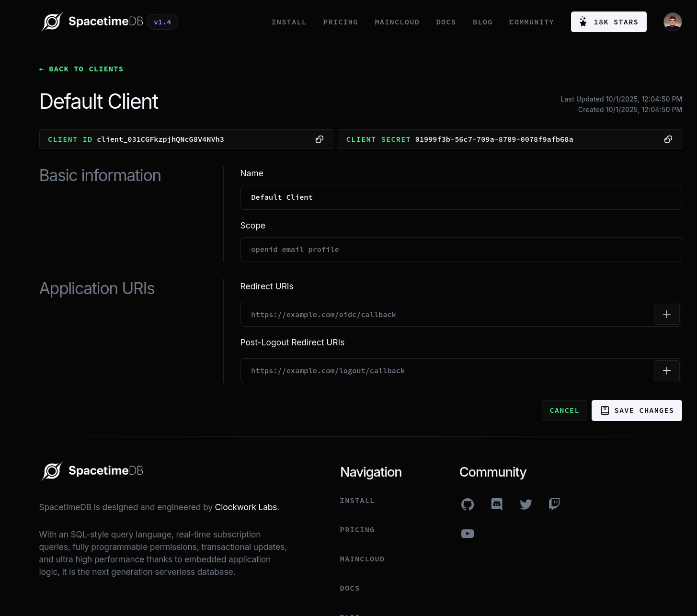Copy the Client ID using its copy icon
697x616 pixels.
click(319, 139)
